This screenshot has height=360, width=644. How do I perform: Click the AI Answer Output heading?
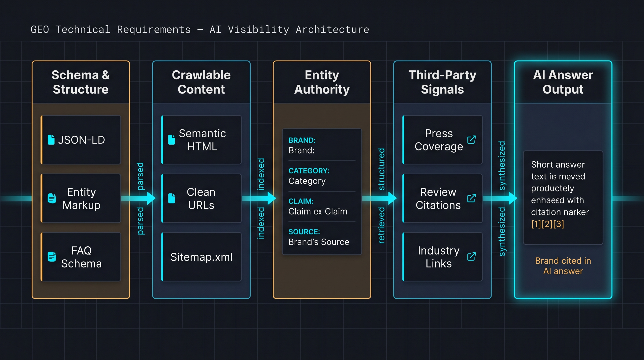(x=563, y=82)
